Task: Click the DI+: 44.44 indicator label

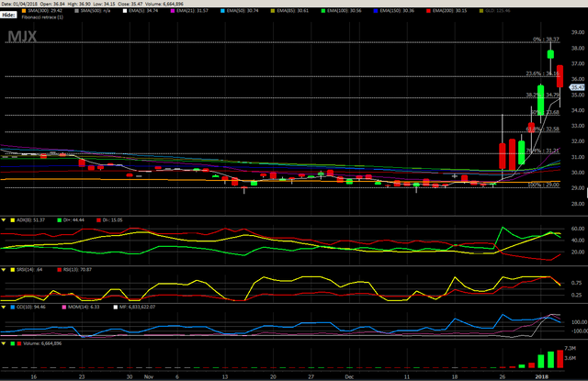Action: coord(73,220)
